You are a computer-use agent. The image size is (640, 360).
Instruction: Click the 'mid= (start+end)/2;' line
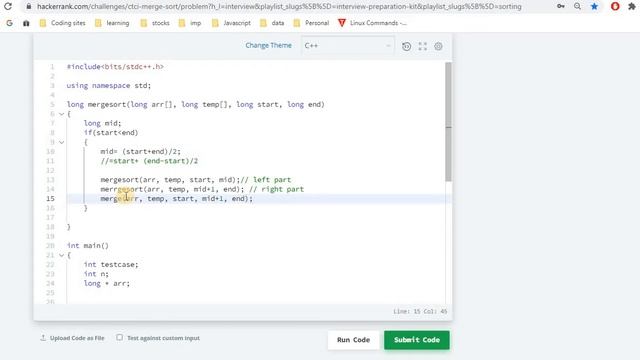[x=140, y=151]
